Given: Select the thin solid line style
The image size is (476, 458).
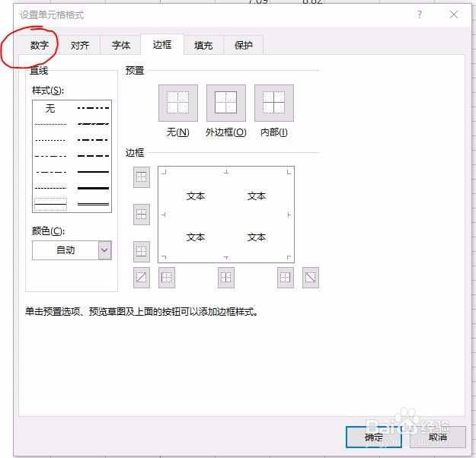Looking at the screenshot, I should 50,204.
